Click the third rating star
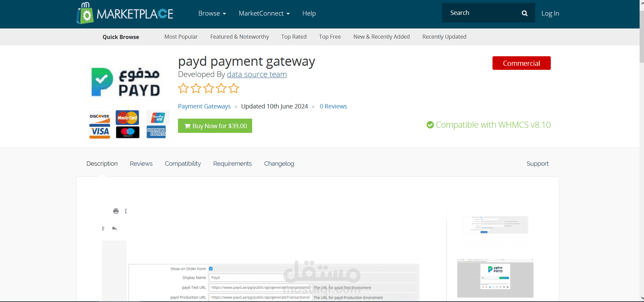The image size is (644, 302). [x=208, y=88]
